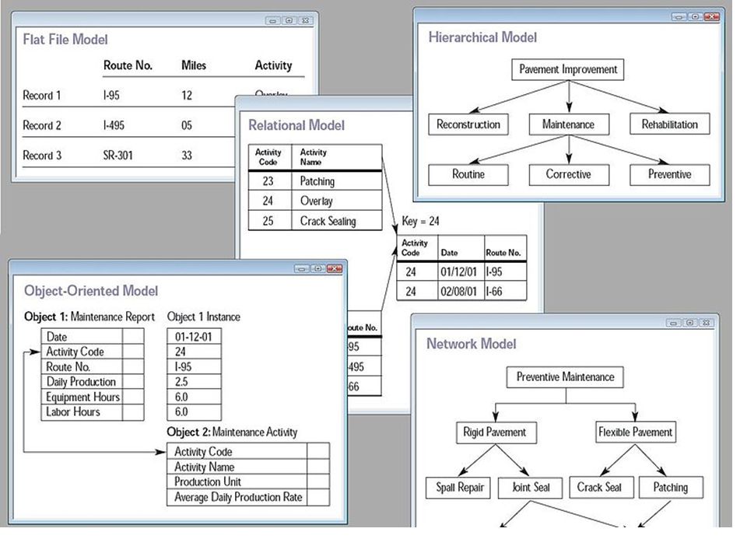Close the Flat File Model window
Image resolution: width=747 pixels, height=560 pixels.
(305, 20)
